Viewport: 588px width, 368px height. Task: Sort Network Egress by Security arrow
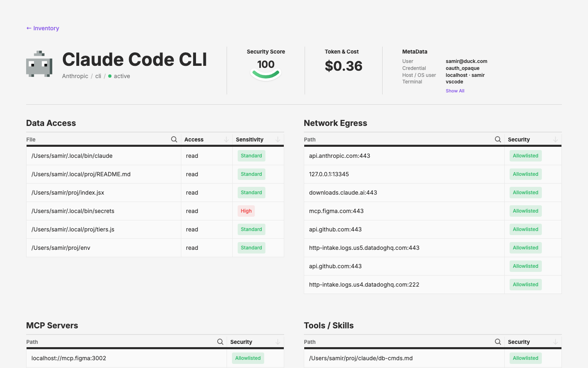click(x=555, y=139)
